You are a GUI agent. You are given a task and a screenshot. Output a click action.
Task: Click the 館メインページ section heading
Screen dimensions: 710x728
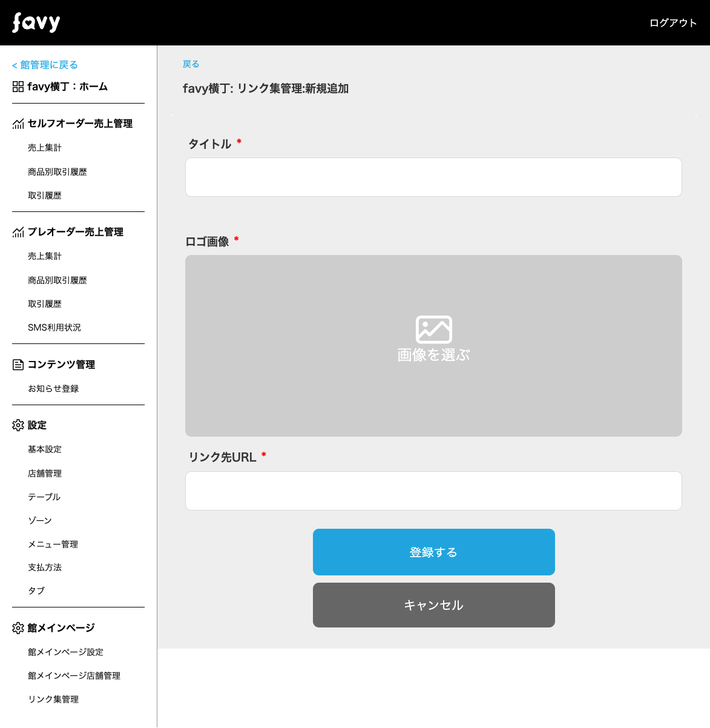coord(61,628)
